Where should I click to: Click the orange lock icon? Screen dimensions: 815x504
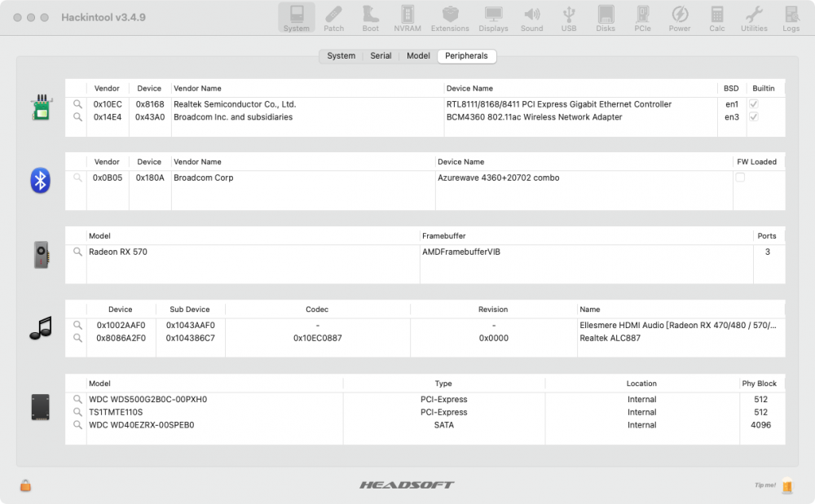(25, 486)
